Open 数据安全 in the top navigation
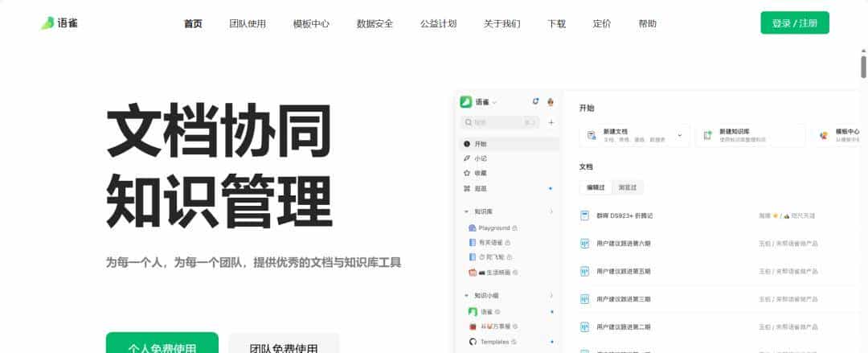The image size is (868, 353). pyautogui.click(x=375, y=23)
